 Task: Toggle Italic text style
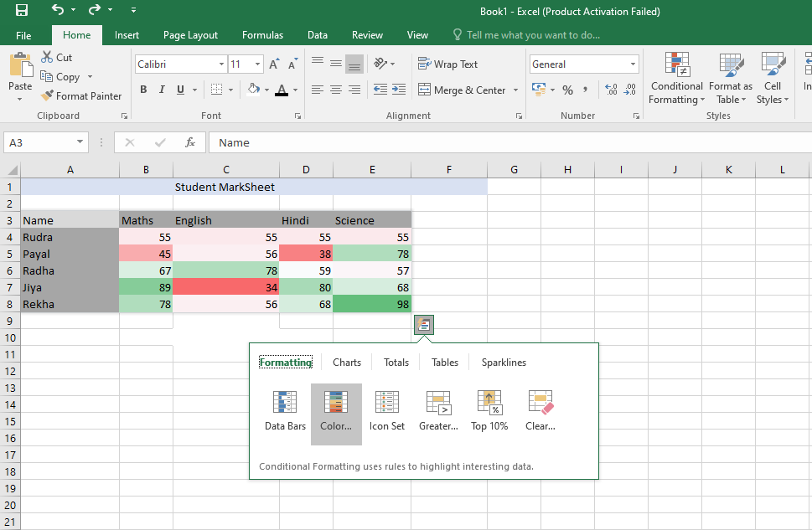click(x=162, y=90)
